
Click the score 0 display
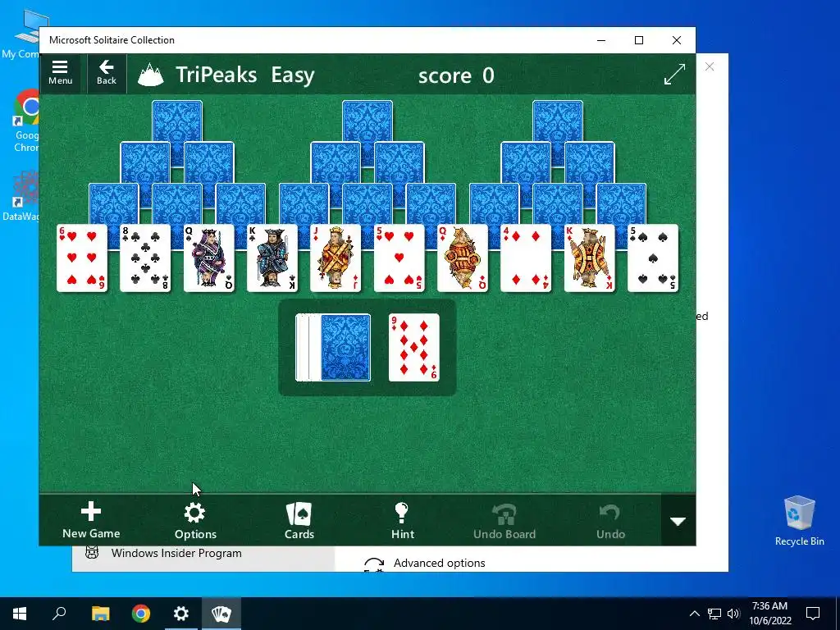pos(456,75)
